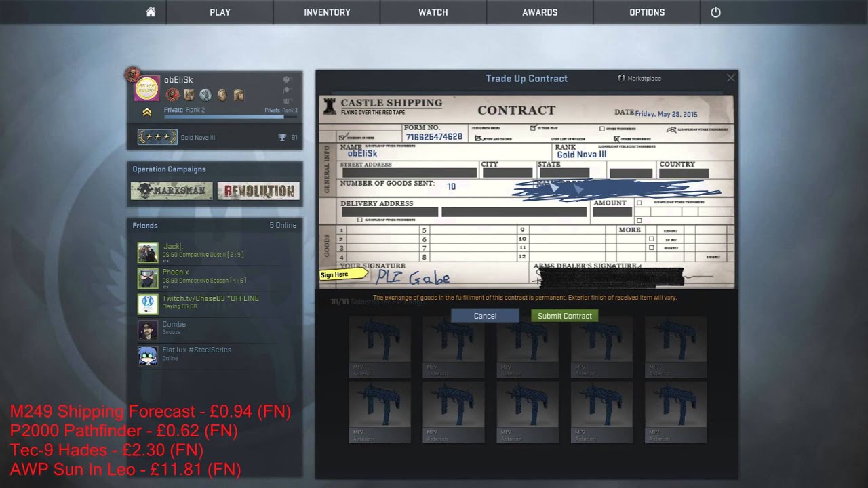Click the Gold Nova III three-star badge
The height and width of the screenshot is (488, 868).
click(157, 137)
